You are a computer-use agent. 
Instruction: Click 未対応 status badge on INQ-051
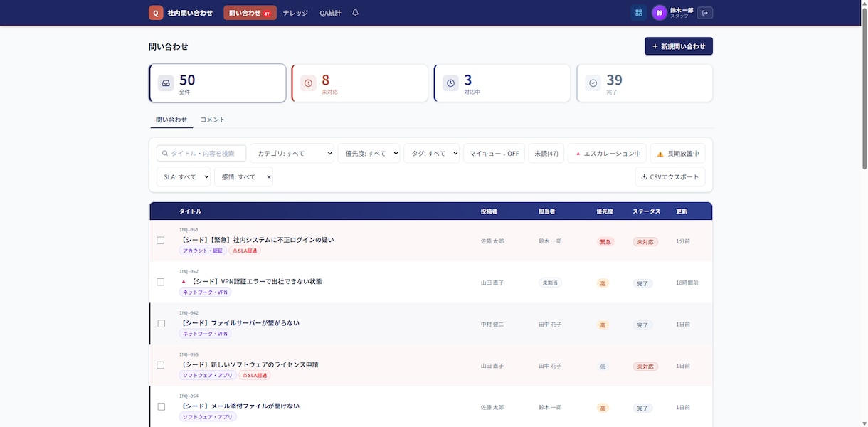(645, 241)
